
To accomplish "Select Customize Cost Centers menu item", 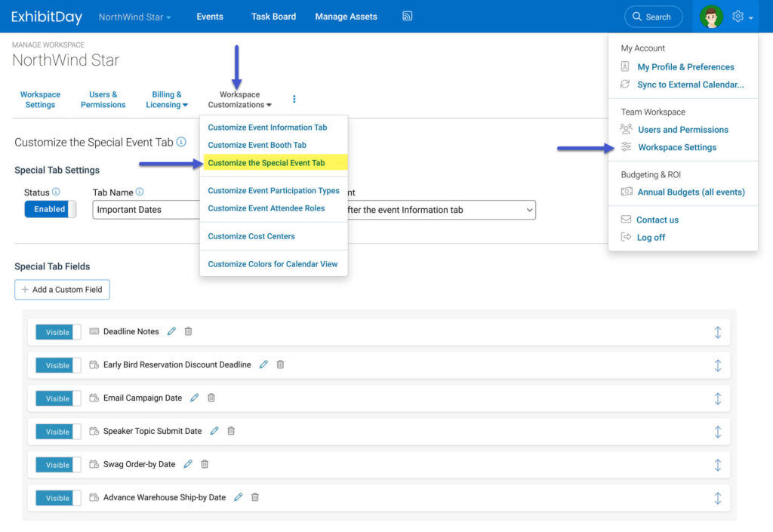I will (251, 236).
